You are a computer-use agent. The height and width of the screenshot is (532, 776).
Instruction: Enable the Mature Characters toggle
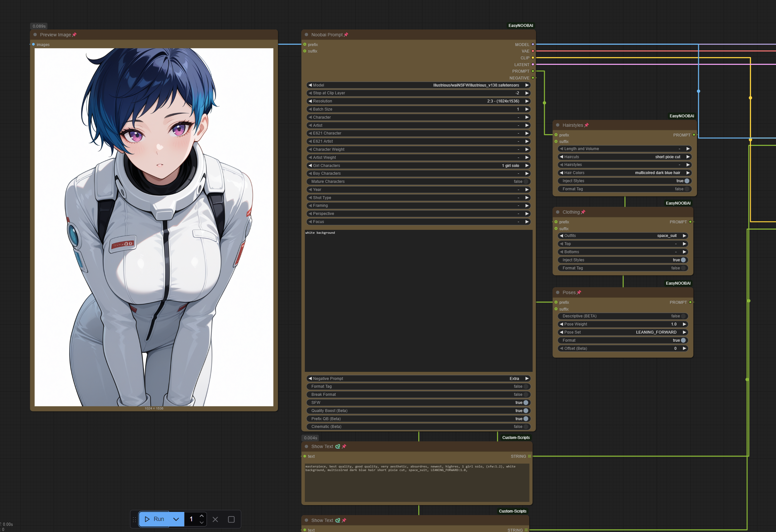point(526,182)
